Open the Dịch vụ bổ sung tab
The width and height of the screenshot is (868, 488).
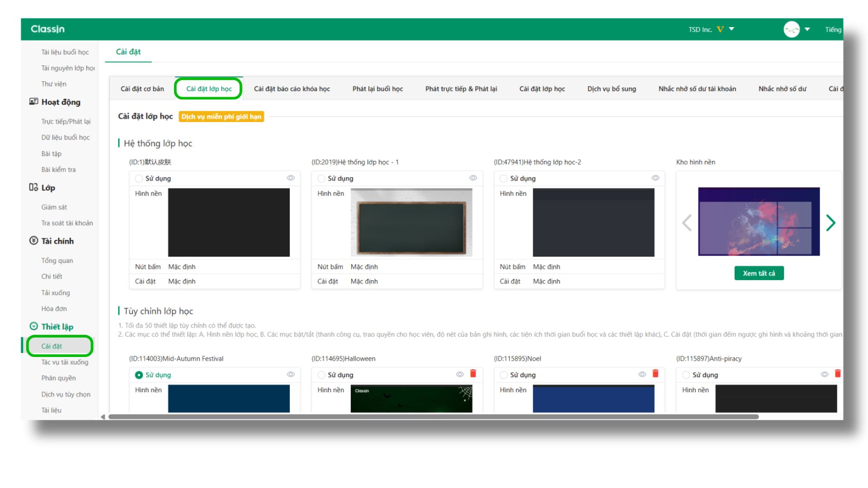click(x=611, y=89)
